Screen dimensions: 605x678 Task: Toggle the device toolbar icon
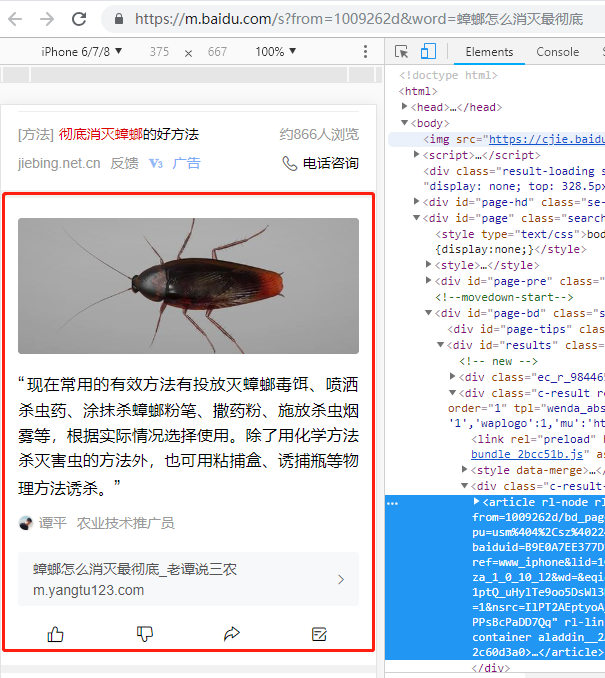428,51
